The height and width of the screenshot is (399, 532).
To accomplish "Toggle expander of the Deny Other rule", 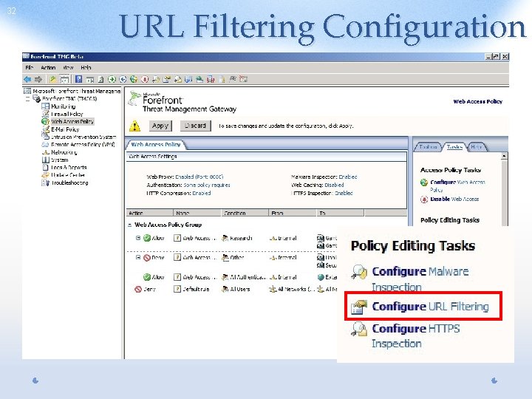I will [x=138, y=257].
